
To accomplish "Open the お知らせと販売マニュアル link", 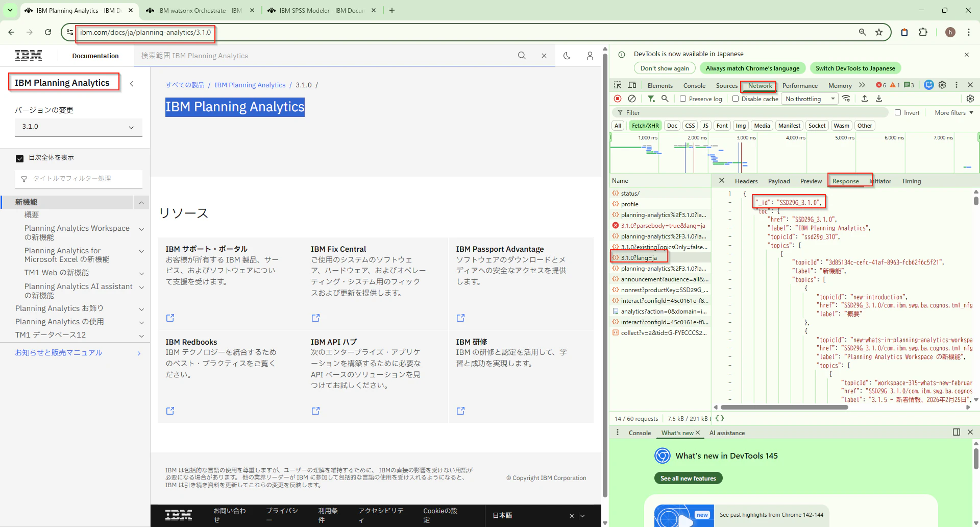I will 59,353.
